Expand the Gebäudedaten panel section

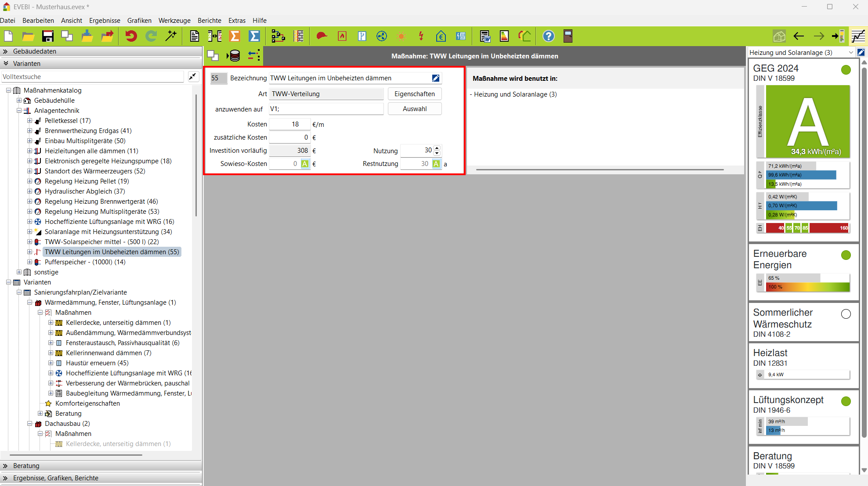tap(6, 51)
